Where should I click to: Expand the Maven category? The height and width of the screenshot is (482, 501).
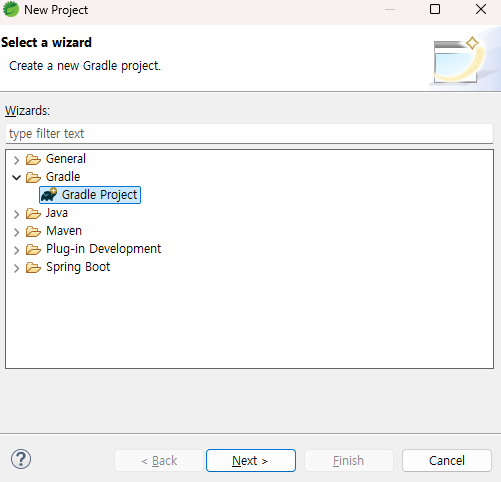16,232
